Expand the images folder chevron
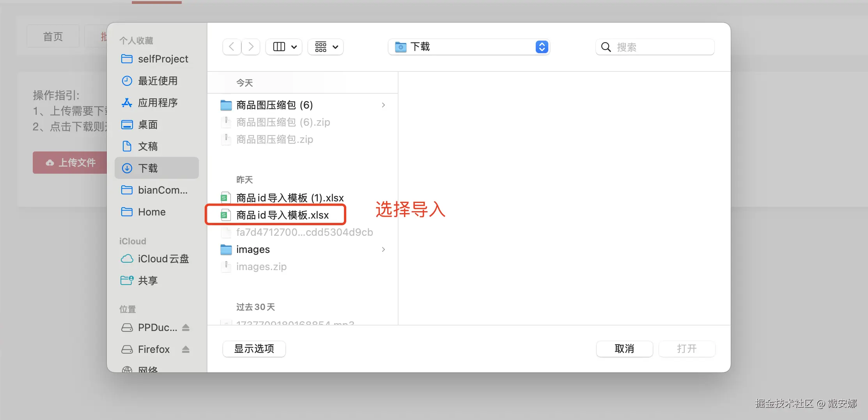 [x=383, y=249]
